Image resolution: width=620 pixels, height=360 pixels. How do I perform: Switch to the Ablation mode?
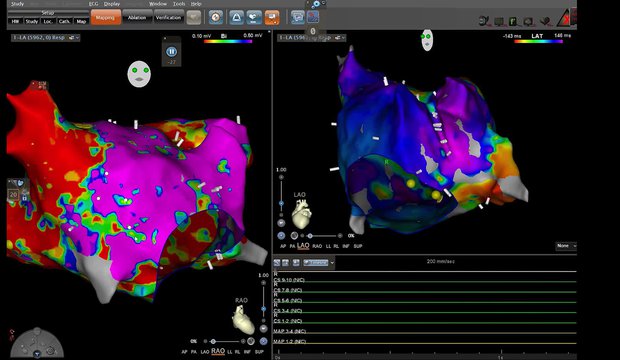pyautogui.click(x=137, y=17)
